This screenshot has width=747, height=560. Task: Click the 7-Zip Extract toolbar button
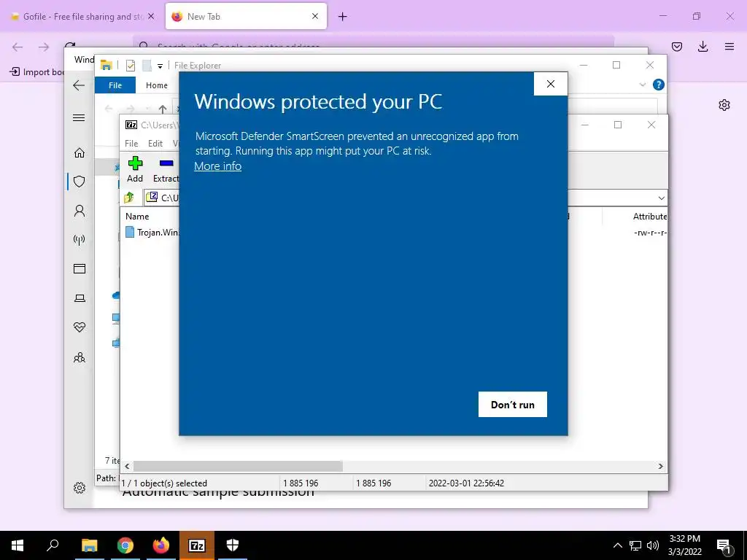pyautogui.click(x=166, y=169)
